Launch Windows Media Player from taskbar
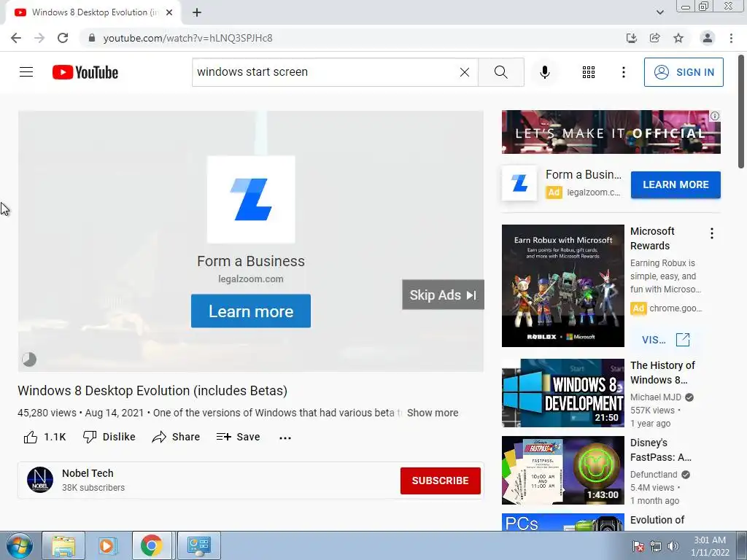The height and width of the screenshot is (560, 747). coord(107,545)
